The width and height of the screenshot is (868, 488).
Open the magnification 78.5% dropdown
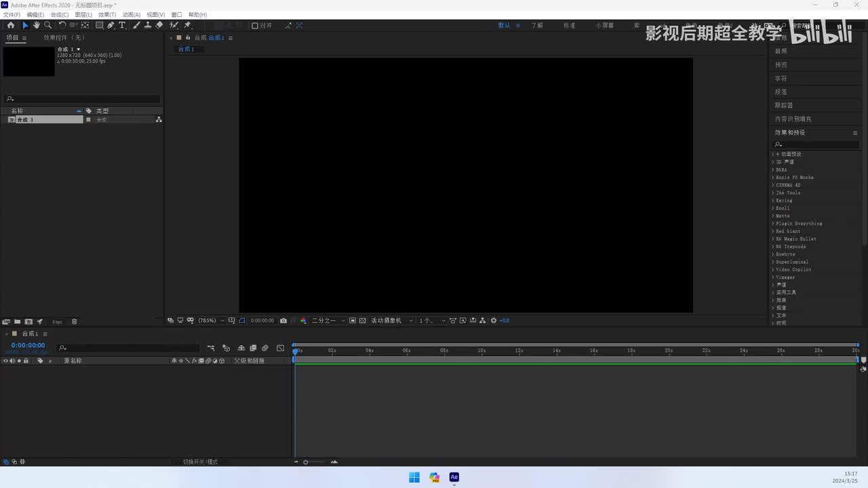pyautogui.click(x=211, y=321)
